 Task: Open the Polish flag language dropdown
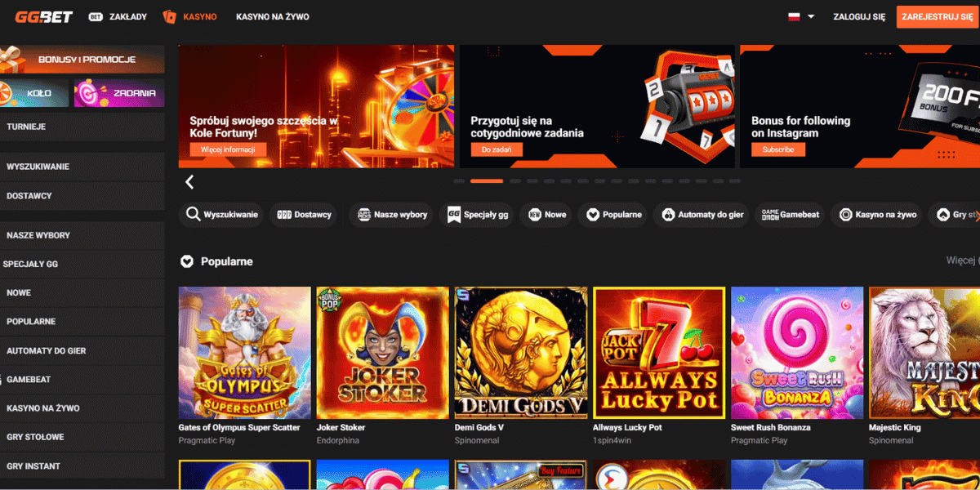(x=801, y=16)
